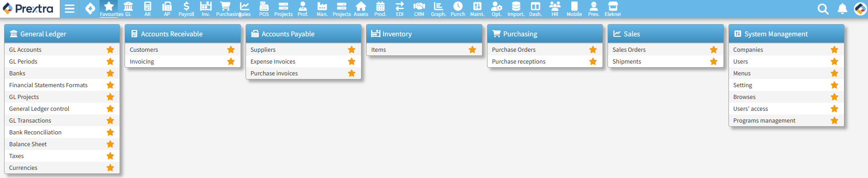Switch to the GL module tab
The image size is (868, 178).
[x=128, y=9]
